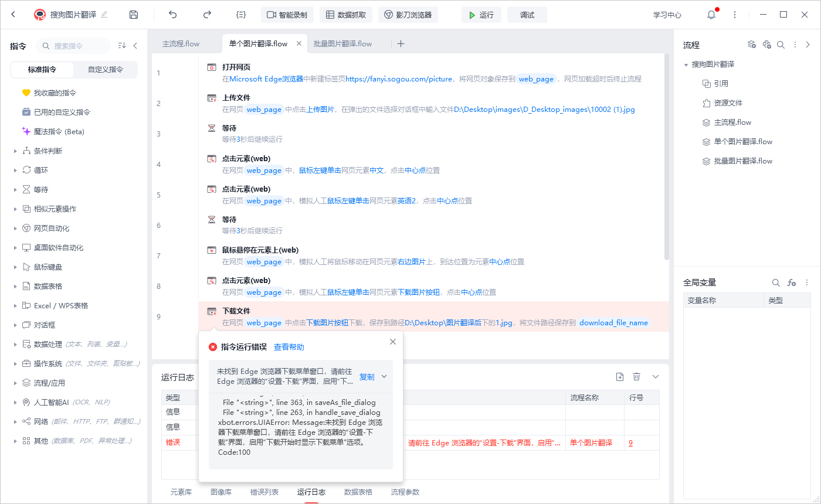The image size is (821, 504).
Task: Open the 流程参数 tab
Action: pyautogui.click(x=405, y=492)
